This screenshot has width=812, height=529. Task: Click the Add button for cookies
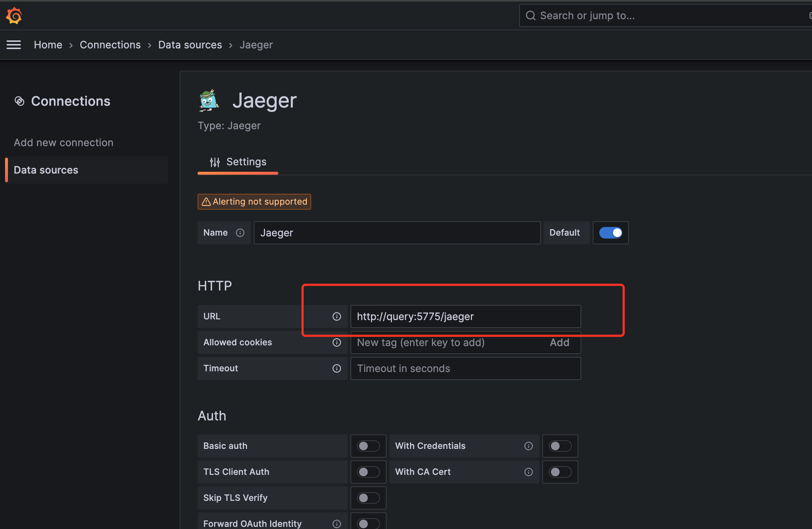559,342
